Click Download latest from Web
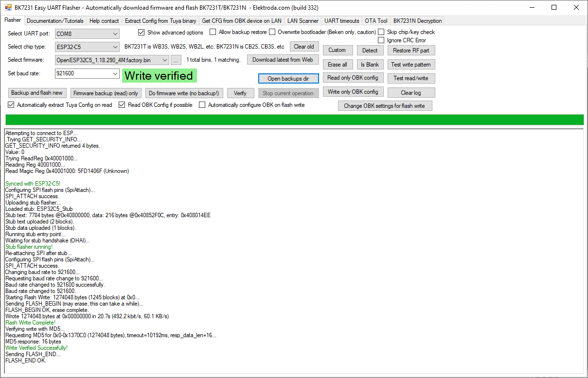The height and width of the screenshot is (378, 588). coord(283,60)
